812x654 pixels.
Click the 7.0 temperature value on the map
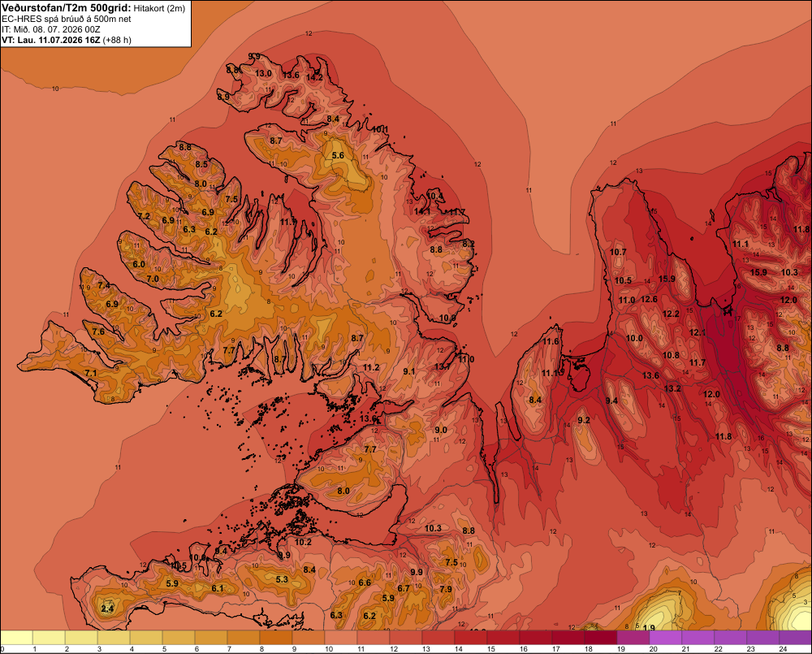click(x=153, y=279)
